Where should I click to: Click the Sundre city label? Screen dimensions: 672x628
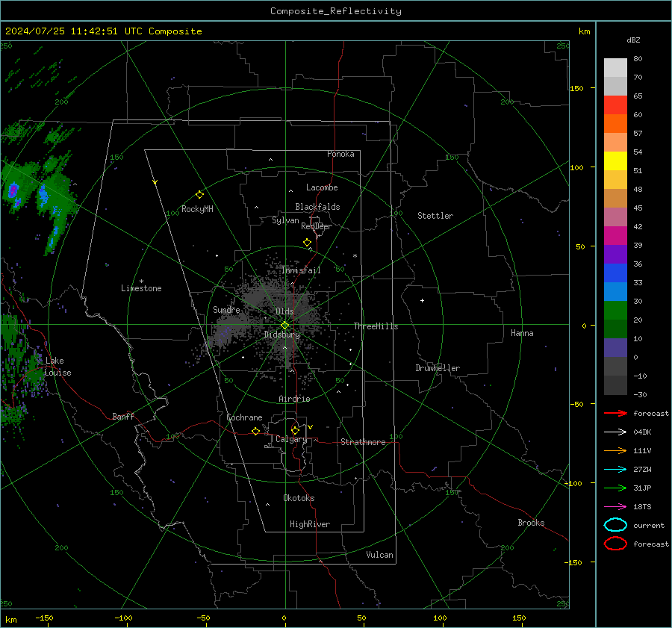[x=226, y=309]
